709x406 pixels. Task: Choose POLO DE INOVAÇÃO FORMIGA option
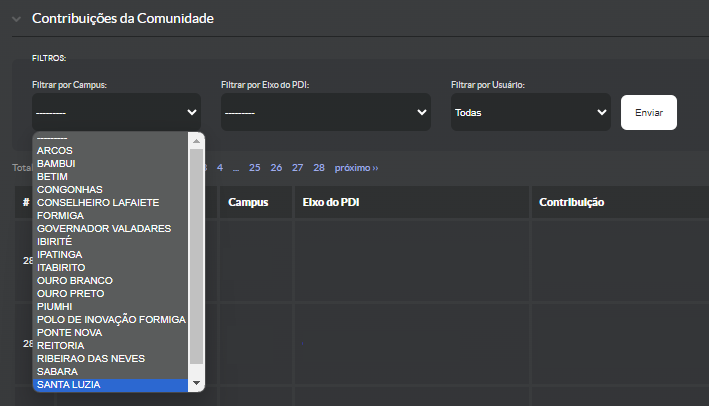111,319
